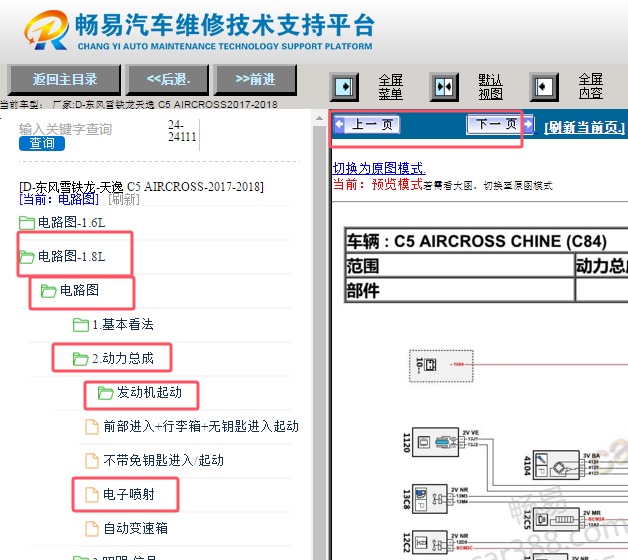Click the 24-24111 text near the search box
This screenshot has width=628, height=560.
click(182, 131)
